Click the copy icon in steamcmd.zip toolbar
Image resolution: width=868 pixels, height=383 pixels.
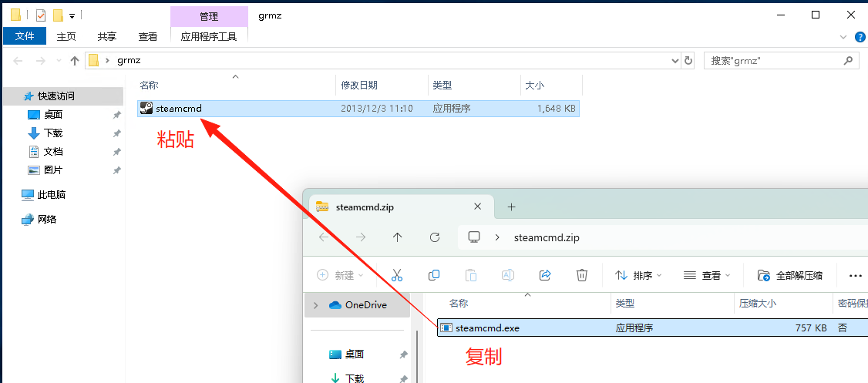[434, 275]
